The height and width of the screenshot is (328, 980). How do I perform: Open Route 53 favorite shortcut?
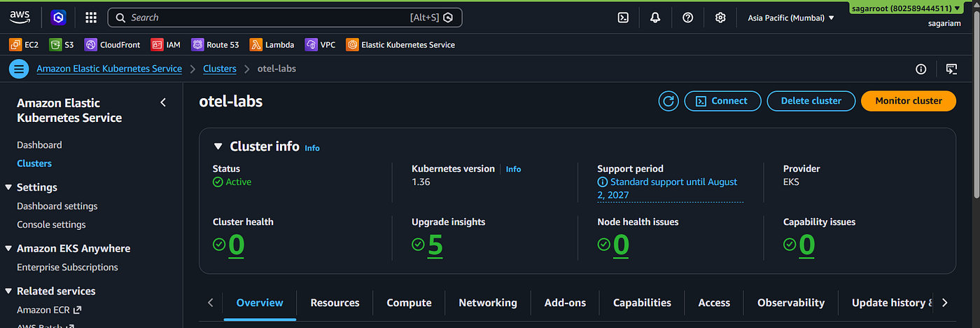point(216,45)
